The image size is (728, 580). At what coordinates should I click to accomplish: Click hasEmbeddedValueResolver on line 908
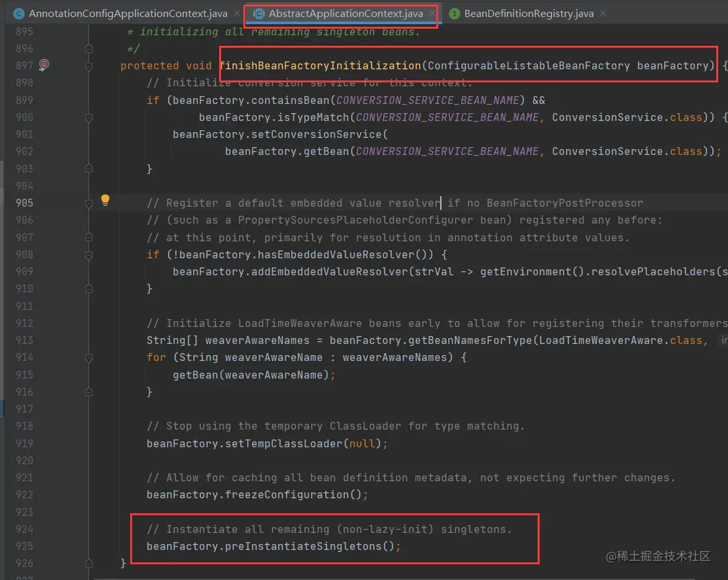click(x=336, y=255)
